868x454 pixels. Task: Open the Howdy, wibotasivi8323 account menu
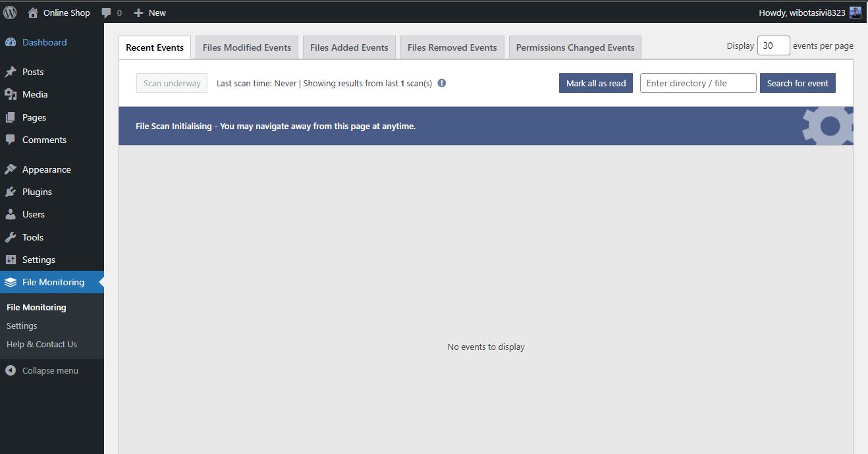(x=810, y=13)
